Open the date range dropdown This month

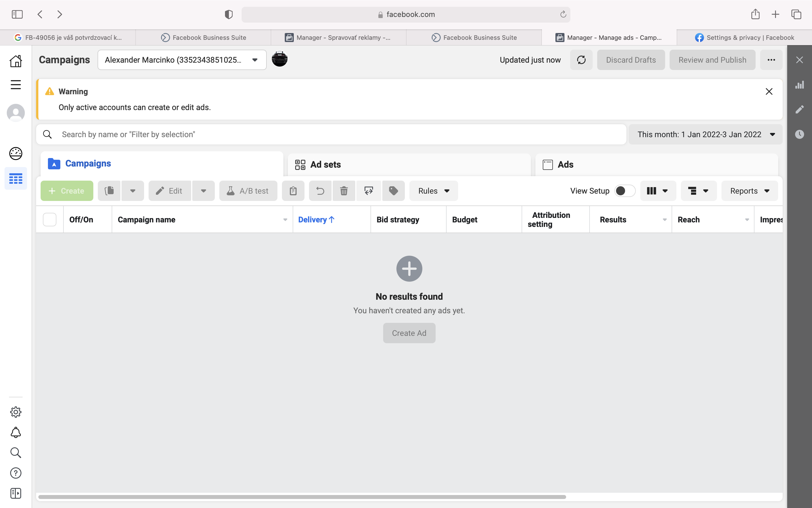coord(705,134)
